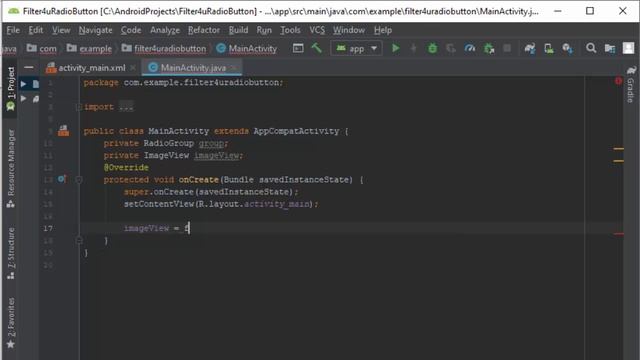Click the override gutter icon beside onCreate

coord(62,179)
